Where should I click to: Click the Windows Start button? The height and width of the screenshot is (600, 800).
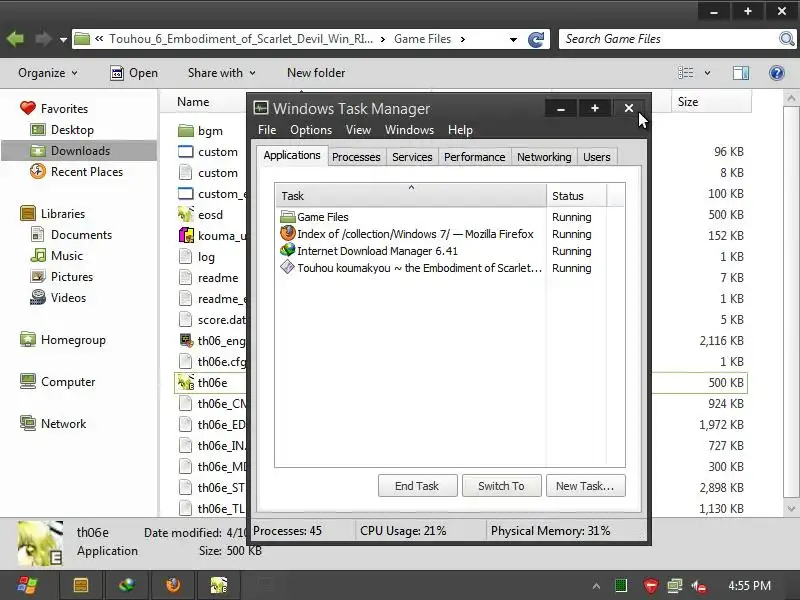coord(27,585)
